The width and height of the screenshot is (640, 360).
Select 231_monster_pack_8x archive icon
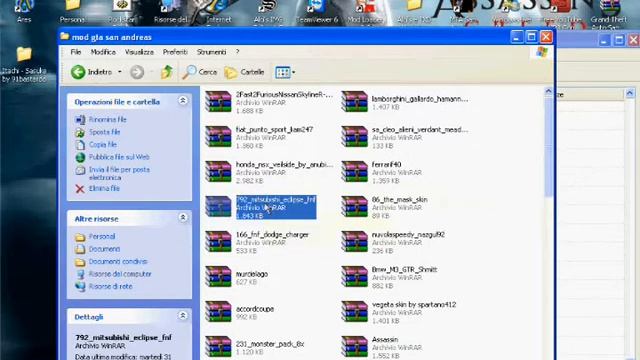pyautogui.click(x=218, y=347)
